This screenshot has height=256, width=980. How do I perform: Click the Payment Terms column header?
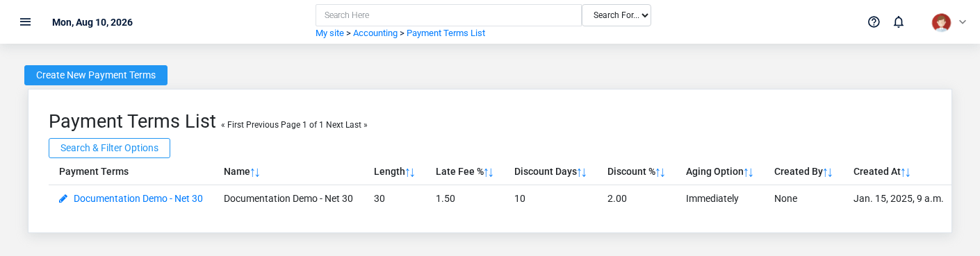(x=94, y=171)
